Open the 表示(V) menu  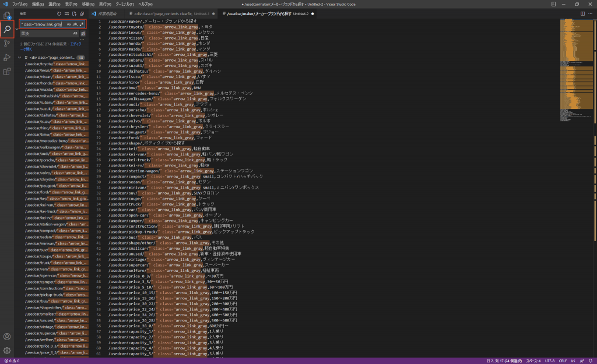click(71, 4)
